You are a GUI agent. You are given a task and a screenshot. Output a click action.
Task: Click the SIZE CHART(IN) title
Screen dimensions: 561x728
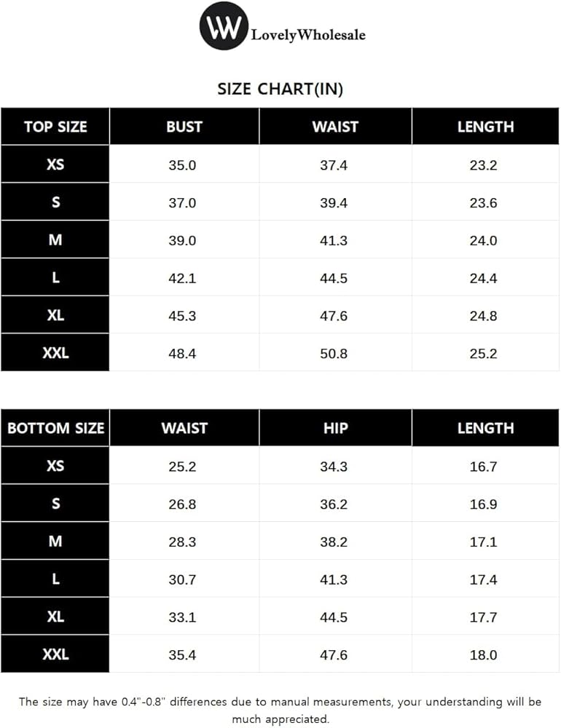tap(280, 89)
